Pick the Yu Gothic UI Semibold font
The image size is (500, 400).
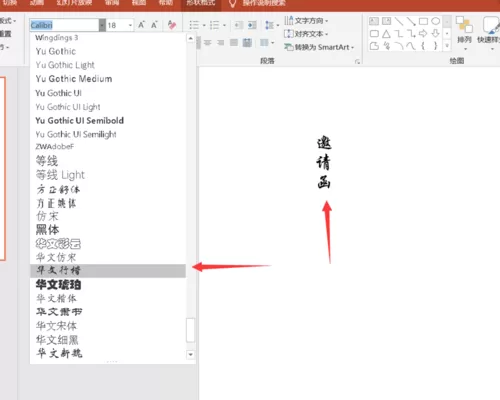tap(108, 121)
